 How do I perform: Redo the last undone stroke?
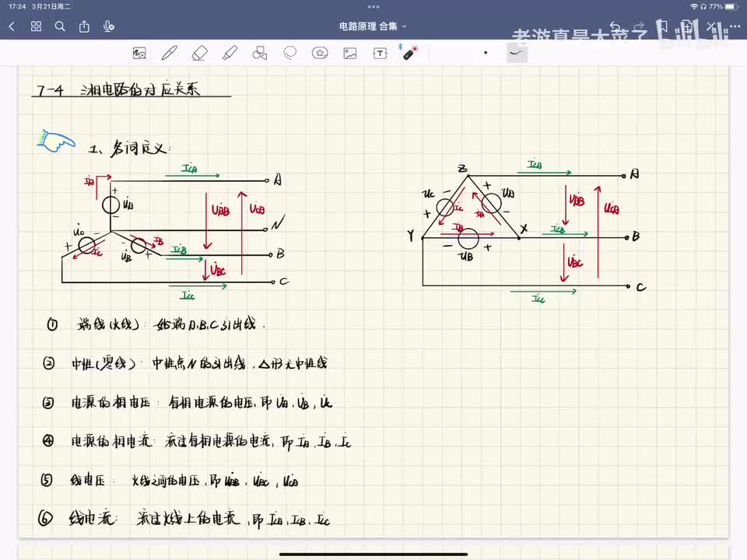coord(640,26)
